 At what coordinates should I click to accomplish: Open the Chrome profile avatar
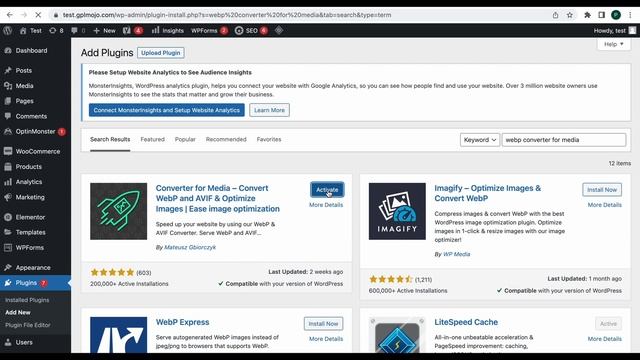point(616,15)
